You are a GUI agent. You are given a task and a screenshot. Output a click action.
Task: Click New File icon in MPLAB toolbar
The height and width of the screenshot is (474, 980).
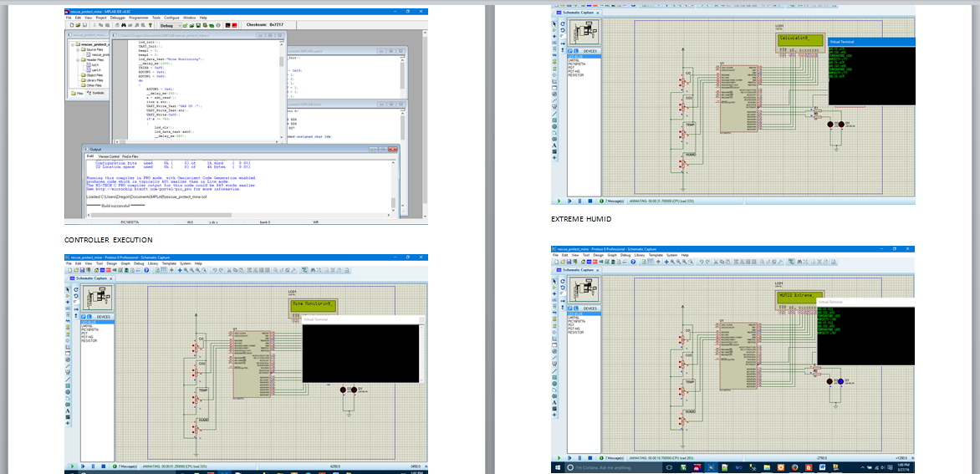pyautogui.click(x=72, y=26)
